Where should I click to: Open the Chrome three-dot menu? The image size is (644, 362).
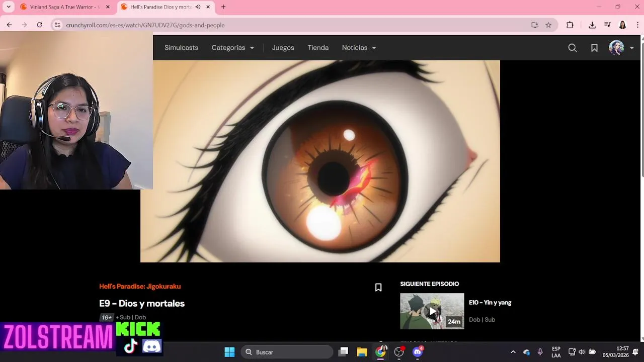637,25
